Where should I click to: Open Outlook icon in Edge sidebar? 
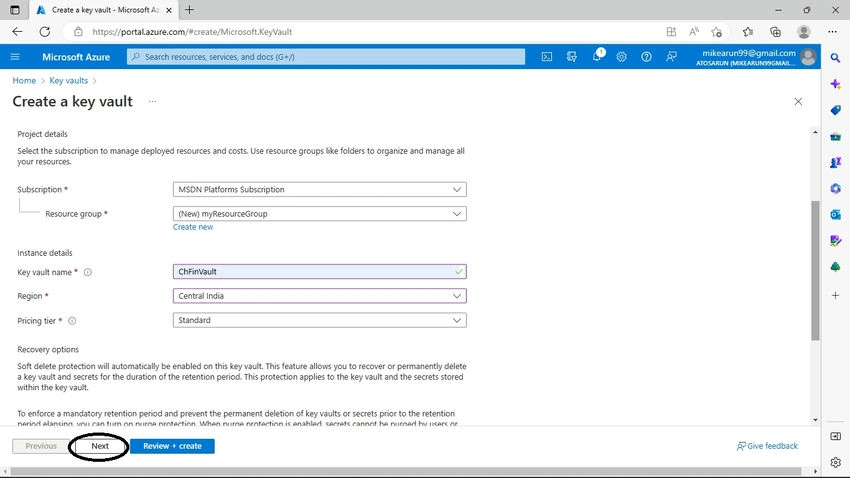pyautogui.click(x=835, y=215)
